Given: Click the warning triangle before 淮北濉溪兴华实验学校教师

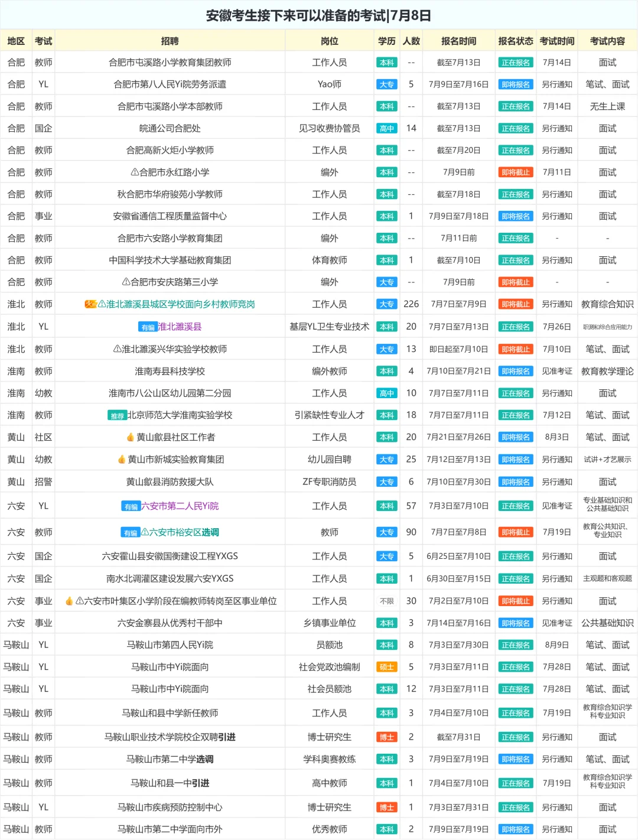Looking at the screenshot, I should point(118,349).
